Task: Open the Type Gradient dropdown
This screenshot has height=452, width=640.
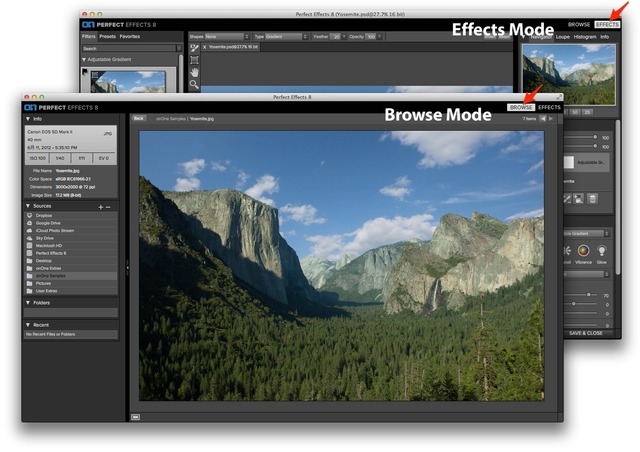Action: pyautogui.click(x=287, y=36)
